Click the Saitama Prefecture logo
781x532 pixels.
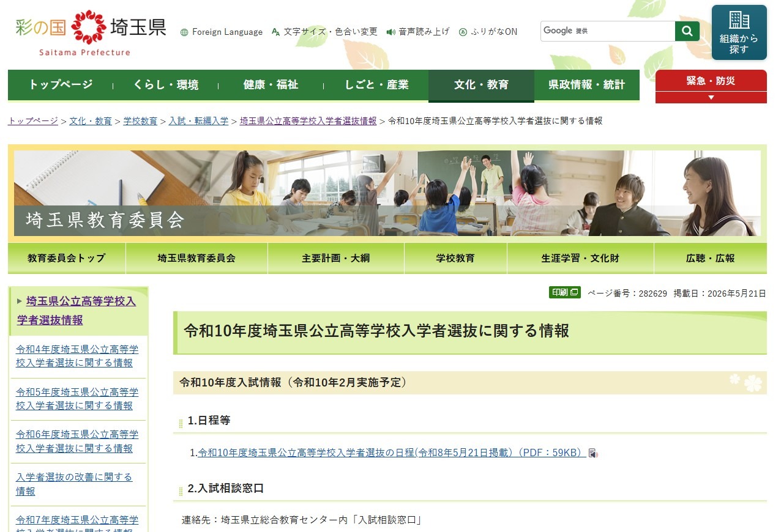pos(91,34)
